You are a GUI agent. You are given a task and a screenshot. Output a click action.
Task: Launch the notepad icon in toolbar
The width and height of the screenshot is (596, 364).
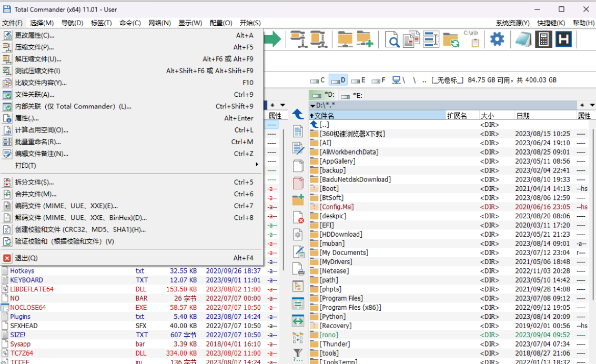(522, 39)
